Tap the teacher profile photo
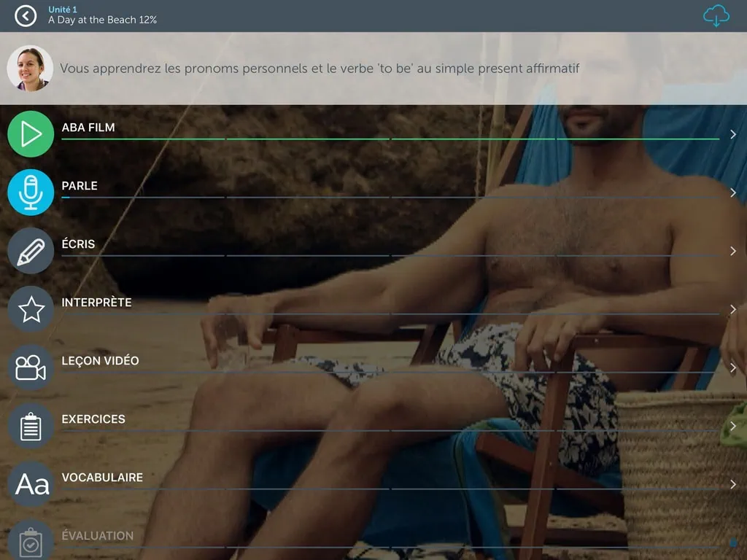Viewport: 747px width, 560px height. 30,69
